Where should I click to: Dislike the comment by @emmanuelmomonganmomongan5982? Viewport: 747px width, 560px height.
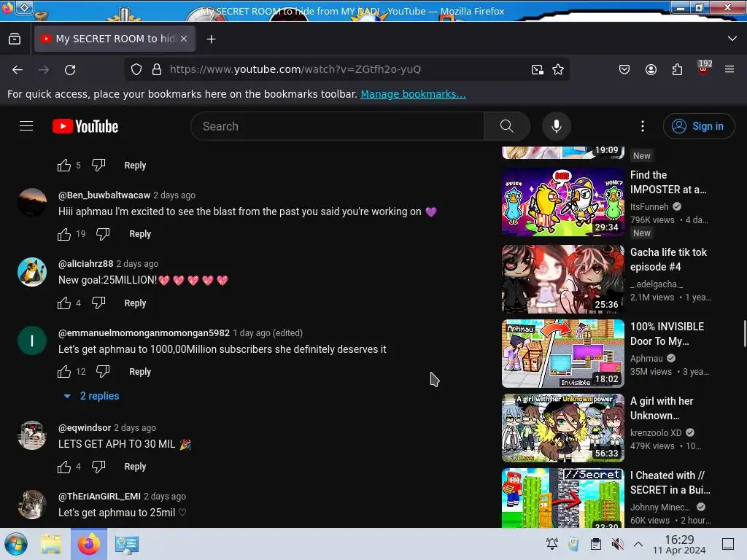(x=103, y=371)
